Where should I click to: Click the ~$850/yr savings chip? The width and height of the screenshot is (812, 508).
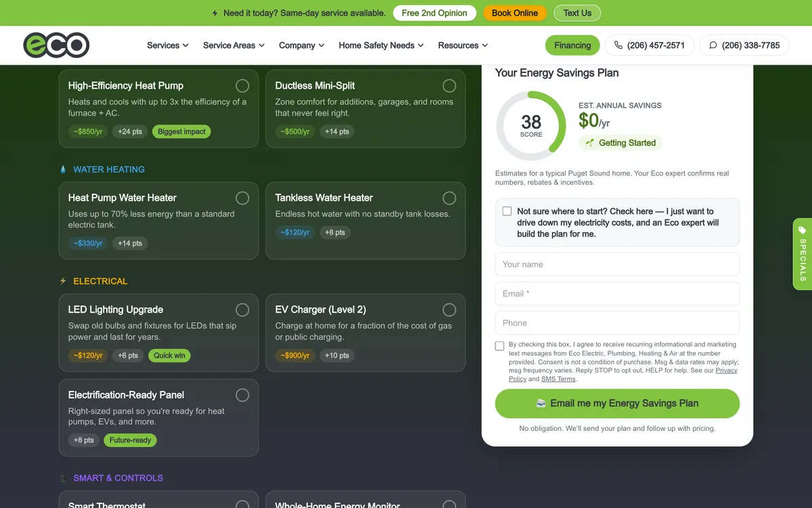88,131
